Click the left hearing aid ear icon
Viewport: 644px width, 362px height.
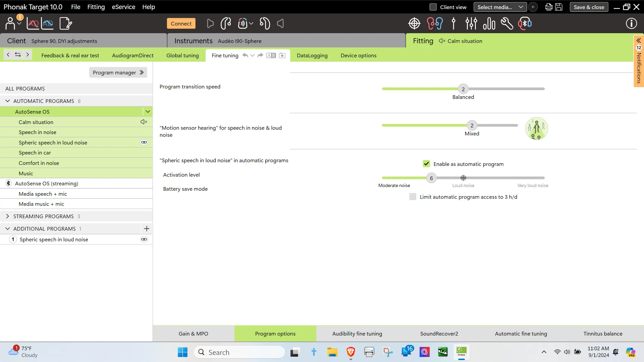click(265, 23)
